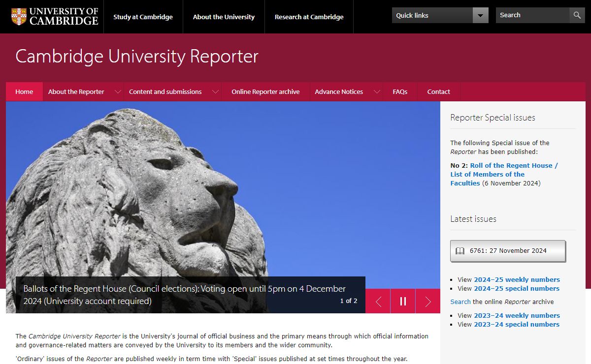Click the book icon beside issue 6761
Viewport: 591px width, 364px height.
460,251
